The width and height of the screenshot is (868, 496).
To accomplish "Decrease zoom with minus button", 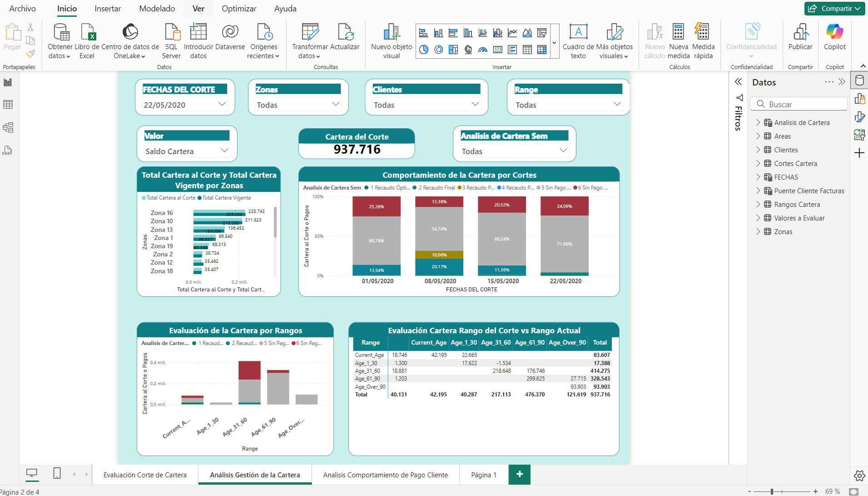I will pos(749,491).
